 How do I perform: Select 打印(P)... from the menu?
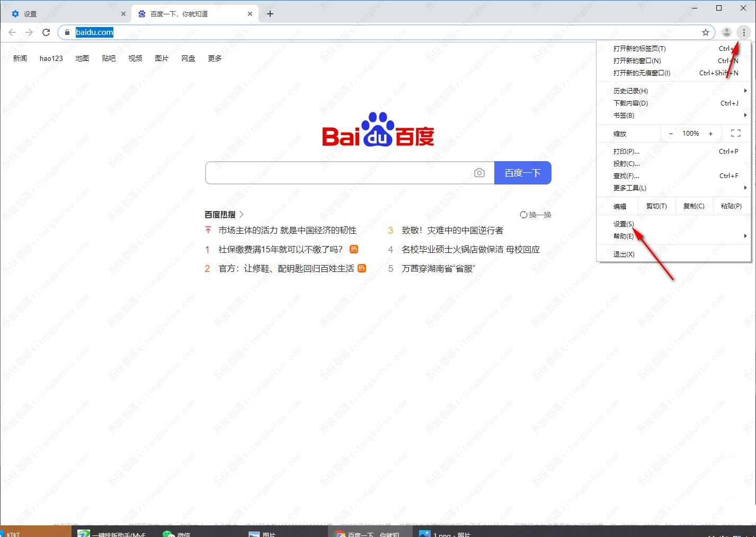pyautogui.click(x=674, y=151)
